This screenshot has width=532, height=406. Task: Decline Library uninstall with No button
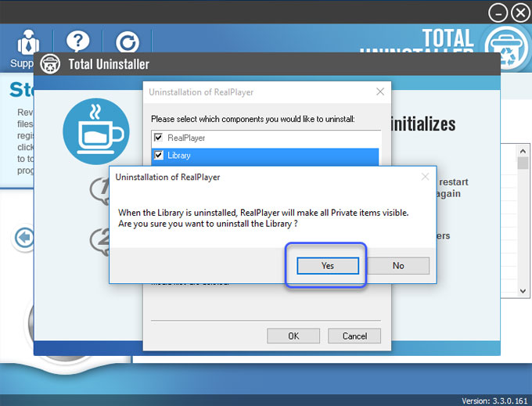398,265
